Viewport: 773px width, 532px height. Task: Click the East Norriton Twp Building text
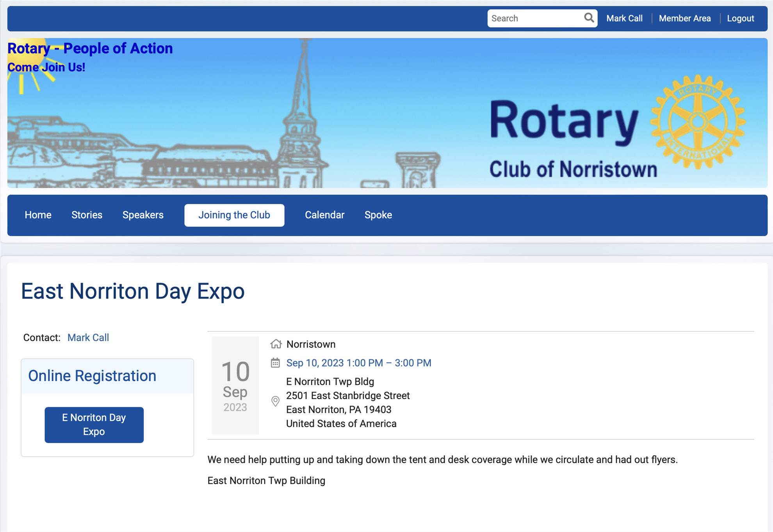coord(266,480)
